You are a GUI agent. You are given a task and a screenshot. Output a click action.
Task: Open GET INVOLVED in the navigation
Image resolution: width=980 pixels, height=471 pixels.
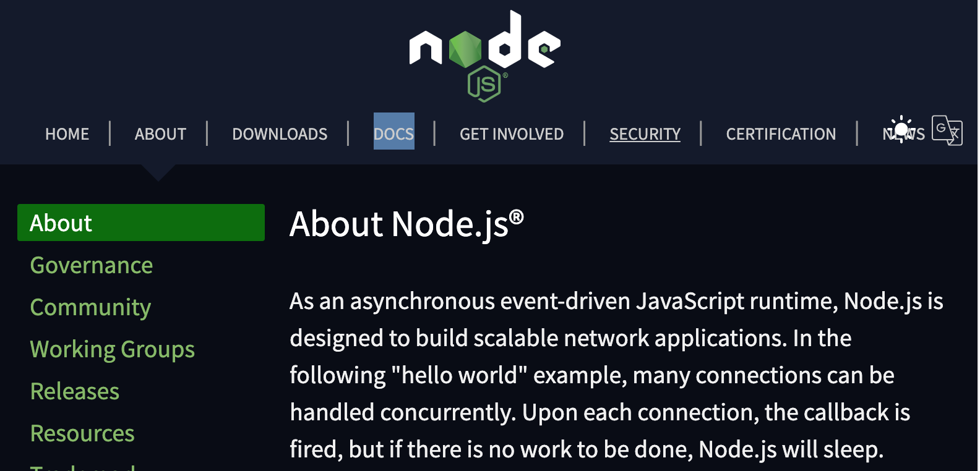coord(512,134)
